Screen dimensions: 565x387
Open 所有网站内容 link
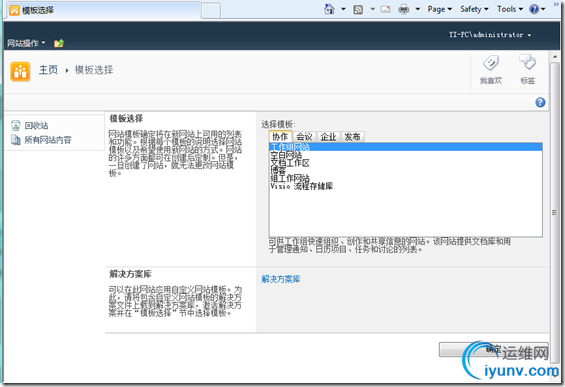coord(48,140)
